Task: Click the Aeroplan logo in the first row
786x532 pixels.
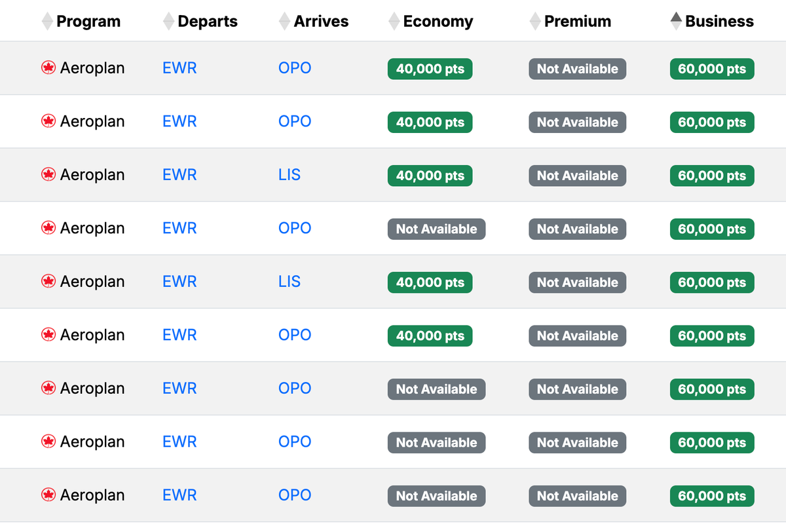Action: pyautogui.click(x=48, y=67)
